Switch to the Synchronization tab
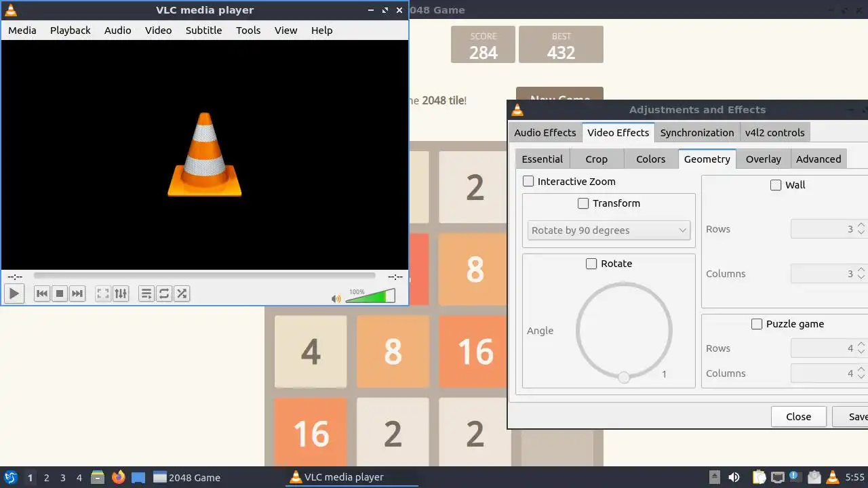868x488 pixels. 697,133
